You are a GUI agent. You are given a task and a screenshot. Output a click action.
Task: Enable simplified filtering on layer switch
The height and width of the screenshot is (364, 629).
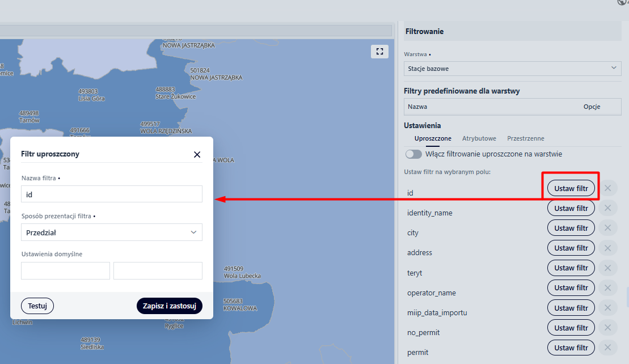(x=413, y=154)
